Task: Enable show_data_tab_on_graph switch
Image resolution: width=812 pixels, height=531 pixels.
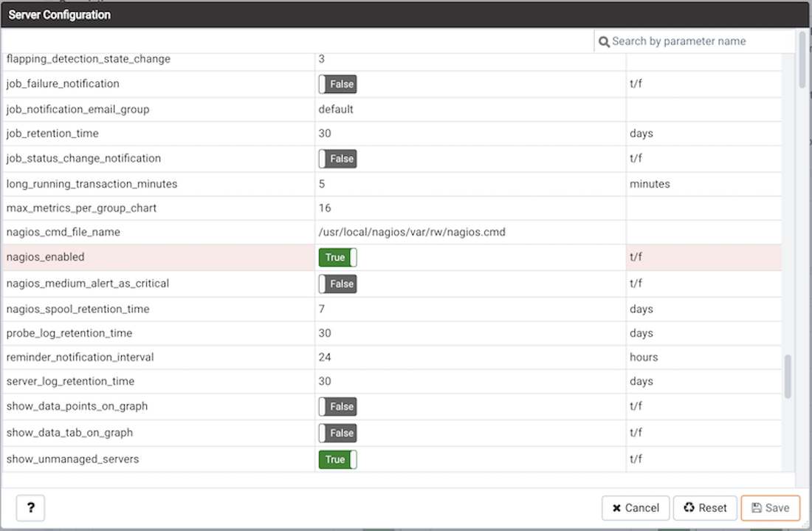Action: click(x=337, y=433)
